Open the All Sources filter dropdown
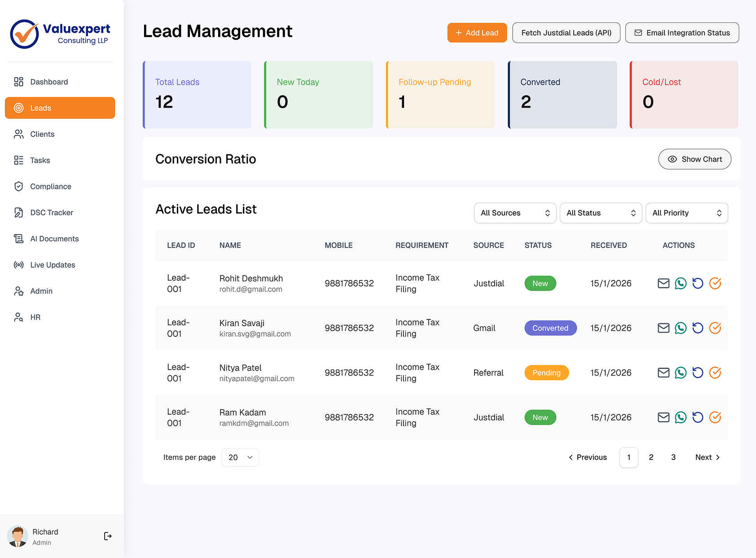 (515, 213)
